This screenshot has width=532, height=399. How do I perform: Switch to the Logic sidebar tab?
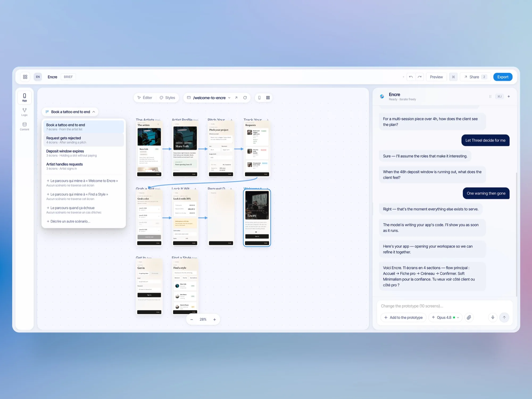[x=24, y=112]
